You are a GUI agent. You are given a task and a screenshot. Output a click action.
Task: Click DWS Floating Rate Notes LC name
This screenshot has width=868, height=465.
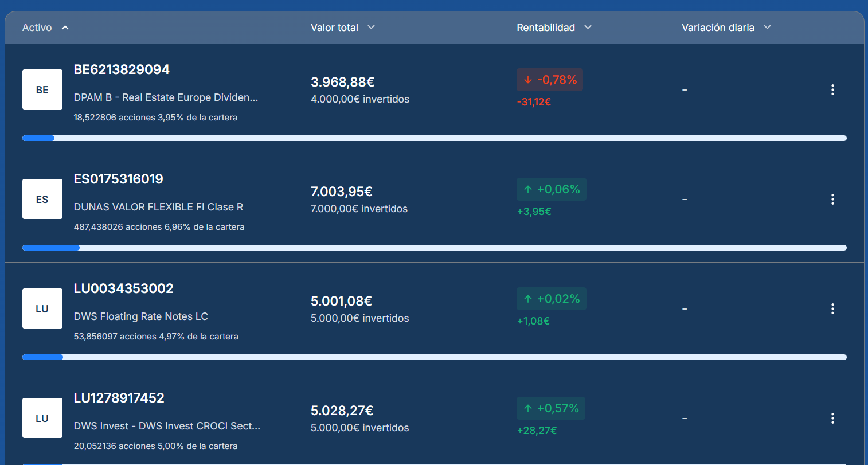click(141, 316)
